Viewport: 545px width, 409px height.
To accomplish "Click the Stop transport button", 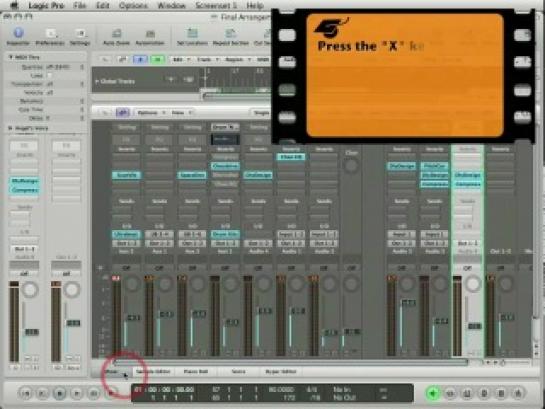I will tap(59, 393).
